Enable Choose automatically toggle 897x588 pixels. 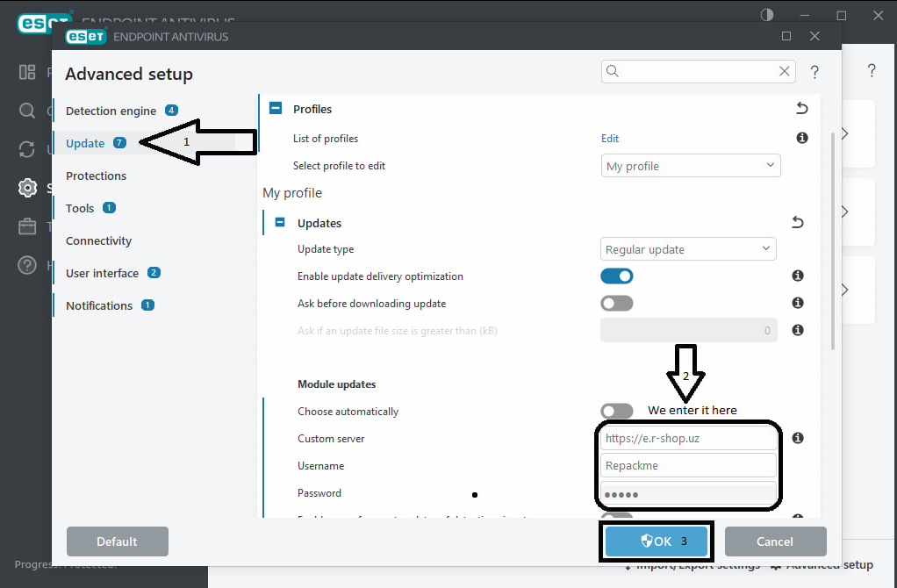pos(617,411)
